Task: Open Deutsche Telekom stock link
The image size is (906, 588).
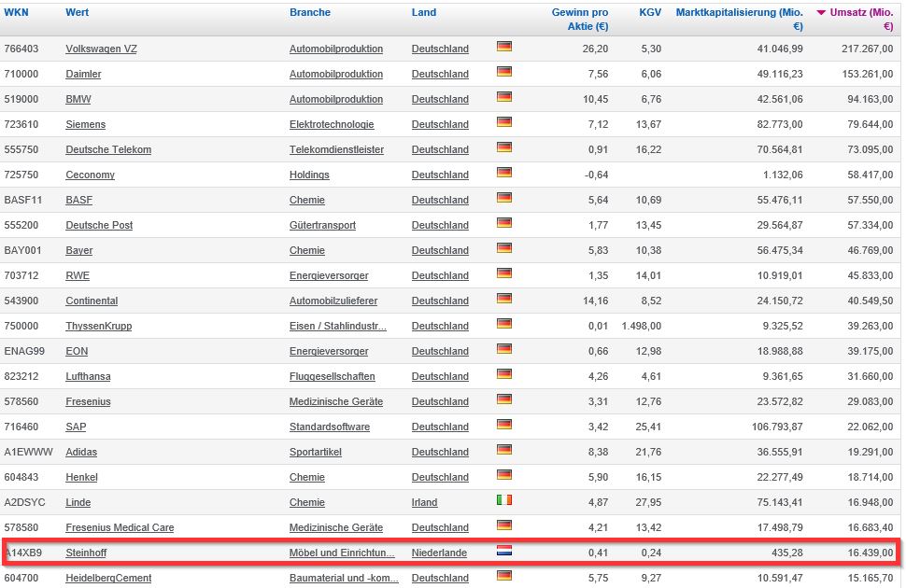Action: 108,149
